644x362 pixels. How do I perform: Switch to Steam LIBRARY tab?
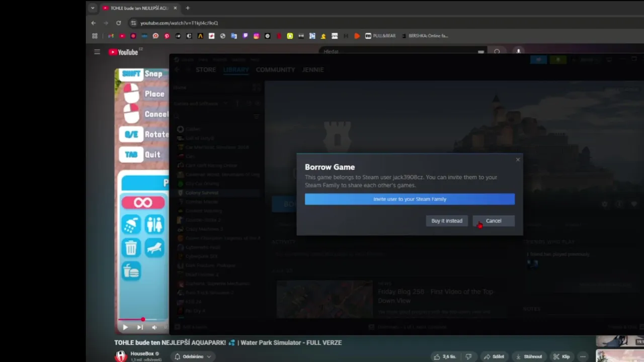tap(236, 69)
